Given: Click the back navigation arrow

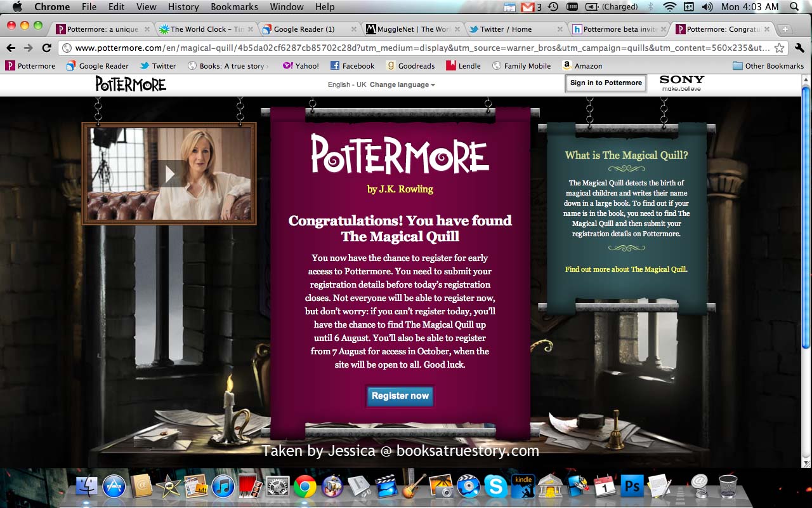Looking at the screenshot, I should [x=11, y=48].
